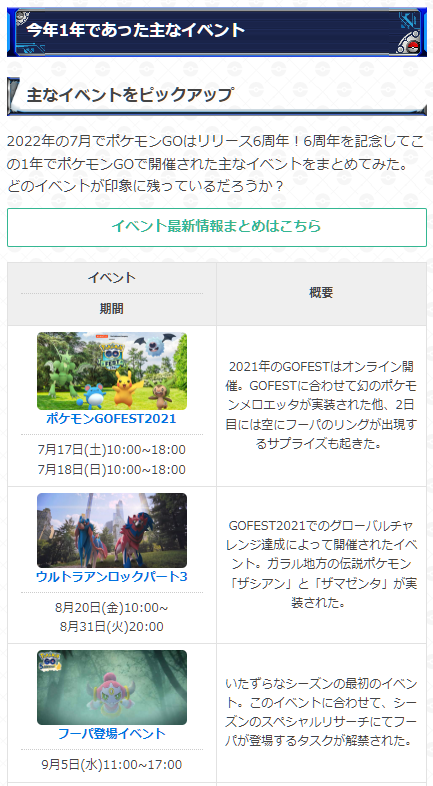Open the ポケモンGOFEST2021 link
Screen dimensions: 433x786
(x=111, y=419)
